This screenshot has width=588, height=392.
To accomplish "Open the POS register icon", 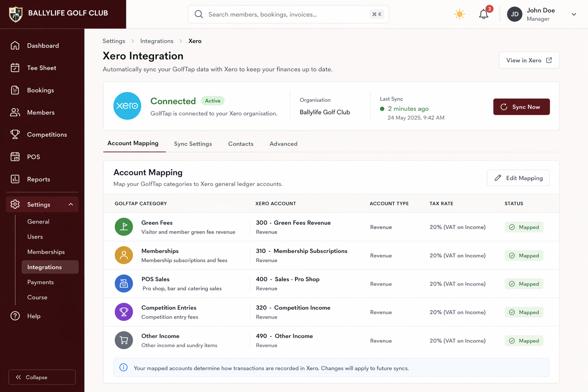I will pyautogui.click(x=15, y=157).
